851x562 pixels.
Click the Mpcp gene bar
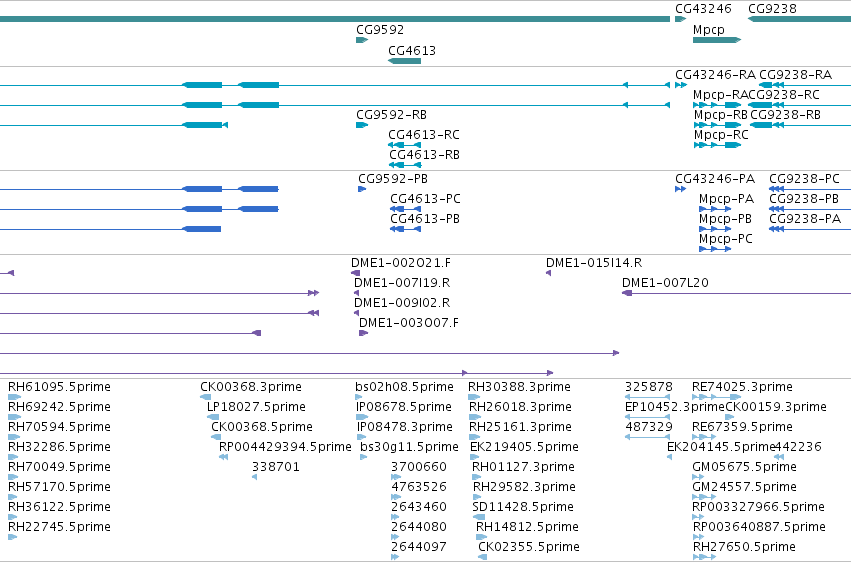tap(717, 40)
